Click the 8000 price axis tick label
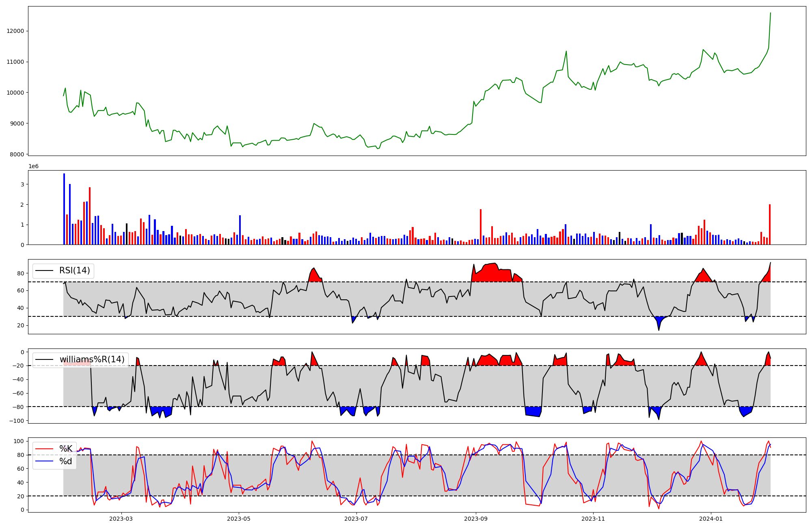The width and height of the screenshot is (812, 528). click(17, 154)
